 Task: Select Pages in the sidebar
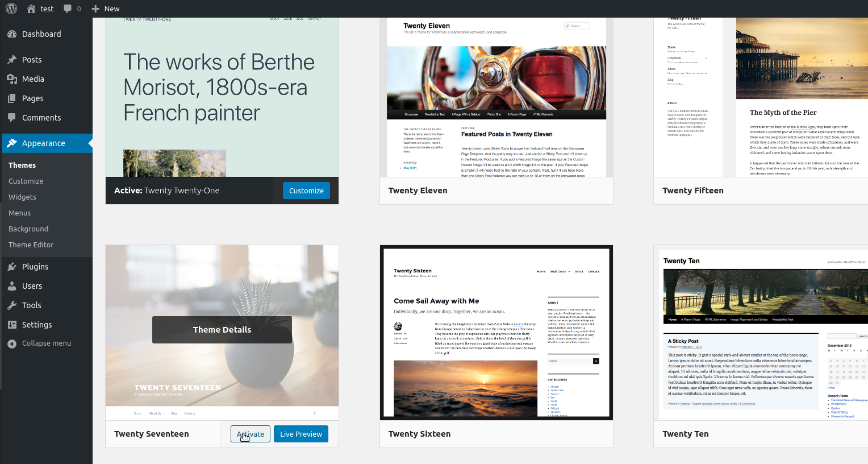33,98
